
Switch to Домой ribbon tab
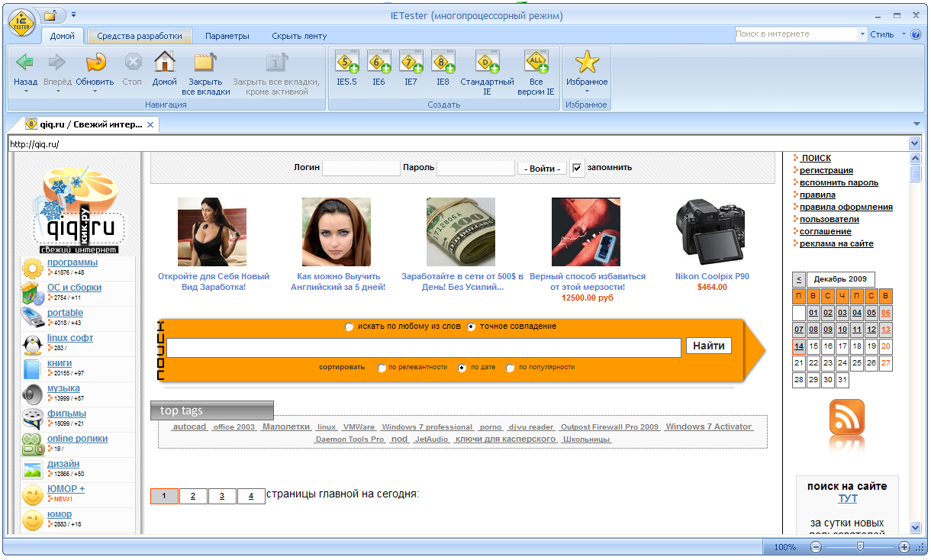(x=63, y=36)
